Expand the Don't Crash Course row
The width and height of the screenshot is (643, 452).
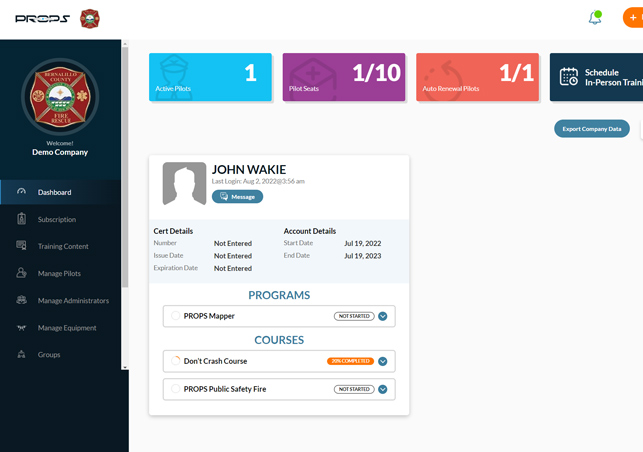[382, 361]
